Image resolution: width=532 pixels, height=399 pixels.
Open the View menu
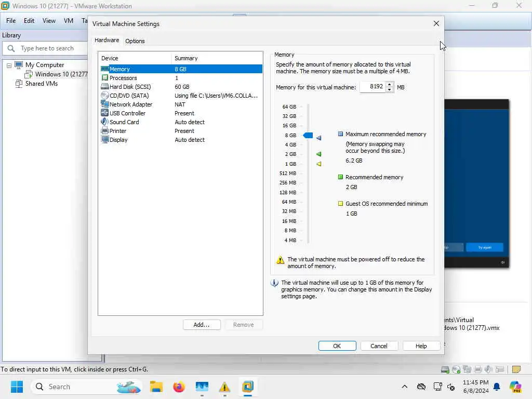[x=49, y=21]
